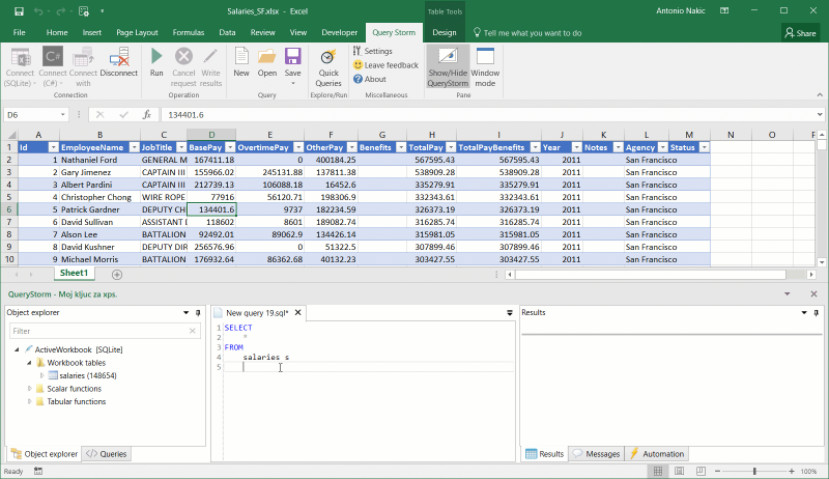Expand the Scalar functions tree node
829x479 pixels.
(28, 388)
